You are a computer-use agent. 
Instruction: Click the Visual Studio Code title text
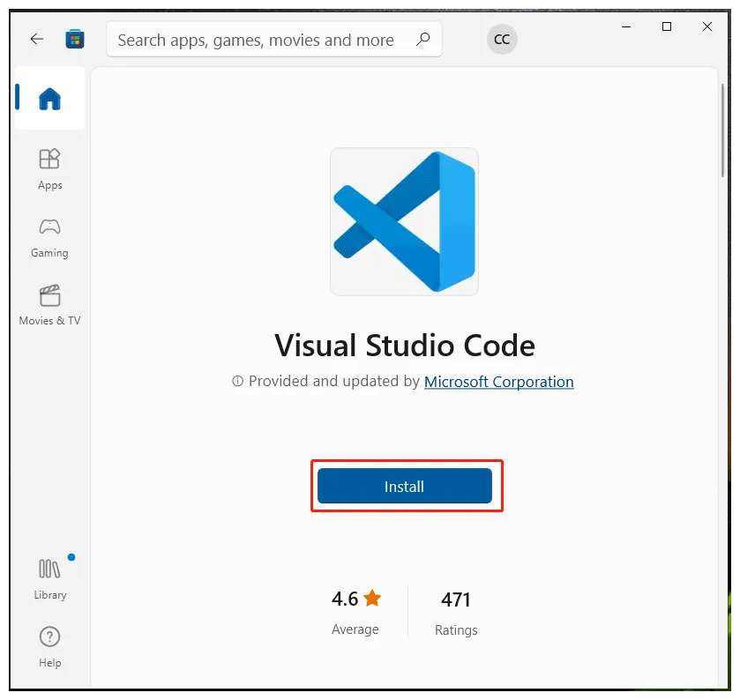(404, 346)
